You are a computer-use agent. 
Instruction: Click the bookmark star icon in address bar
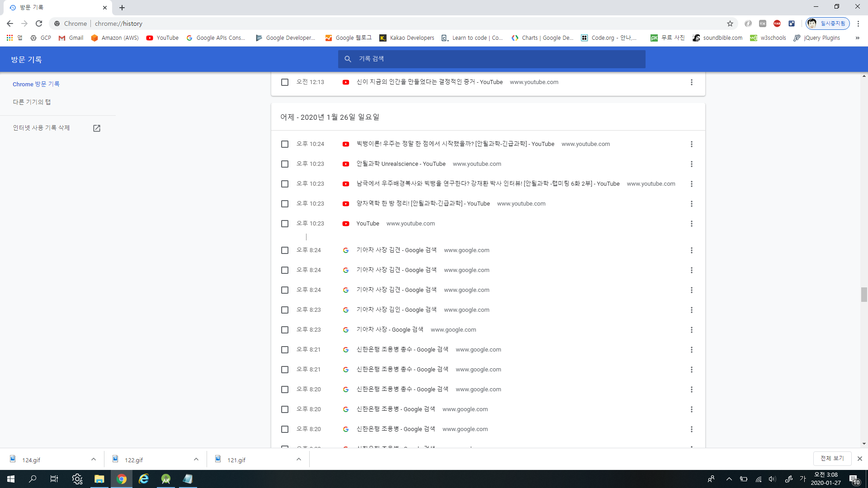coord(730,23)
